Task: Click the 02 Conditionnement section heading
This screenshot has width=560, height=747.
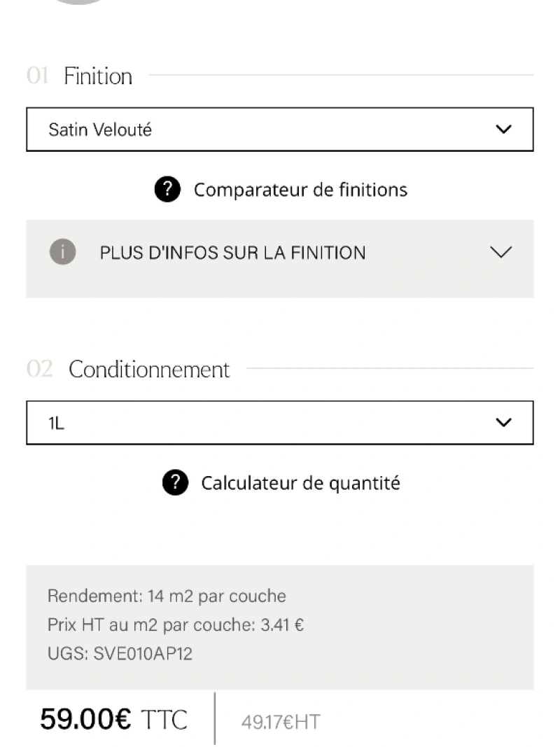Action: click(128, 369)
